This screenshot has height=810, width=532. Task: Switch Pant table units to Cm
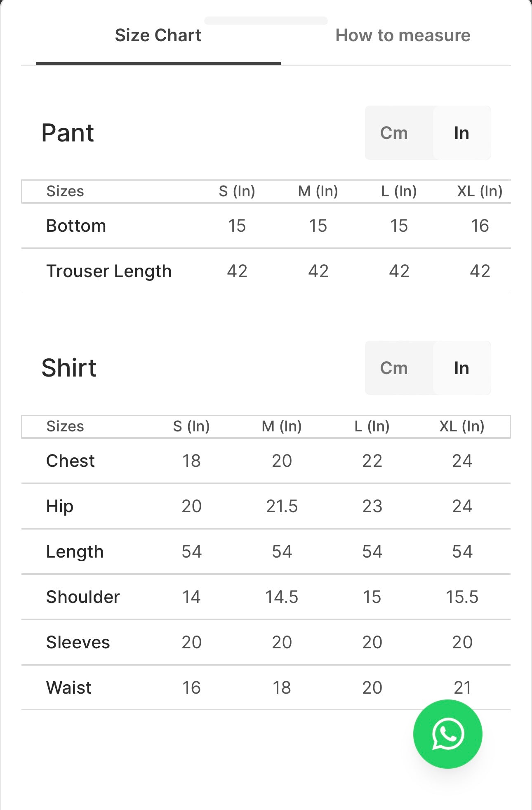click(394, 133)
